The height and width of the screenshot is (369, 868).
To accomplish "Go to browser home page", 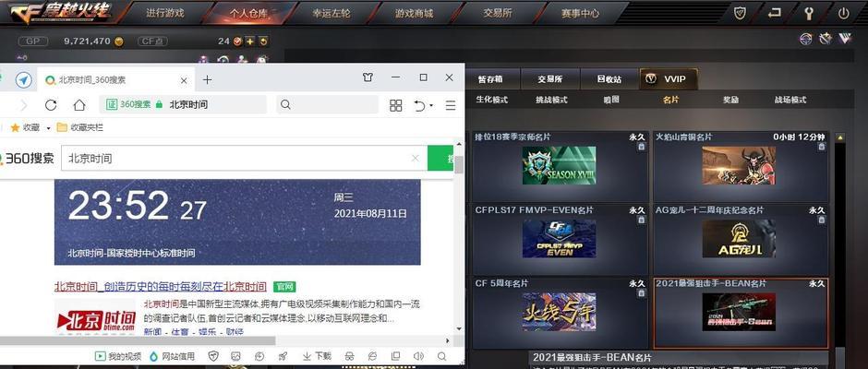I will [x=79, y=104].
